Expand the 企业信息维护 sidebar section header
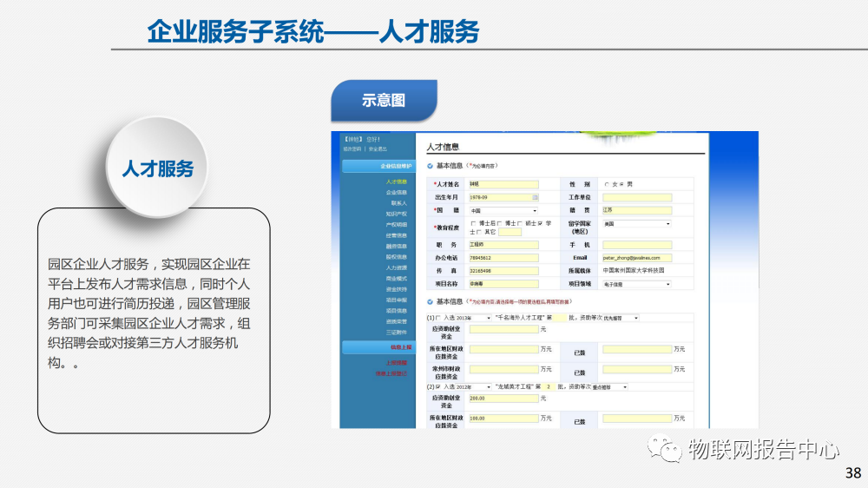Image resolution: width=868 pixels, height=488 pixels. coord(378,166)
